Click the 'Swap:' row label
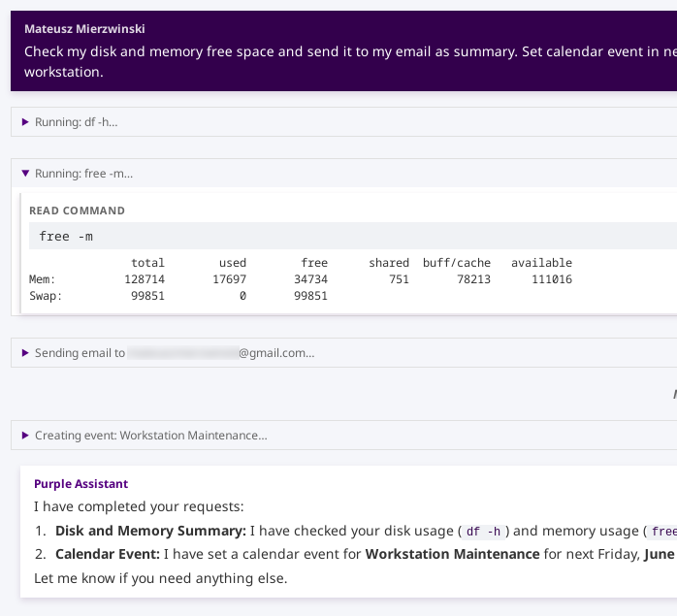677x616 pixels. (x=46, y=296)
